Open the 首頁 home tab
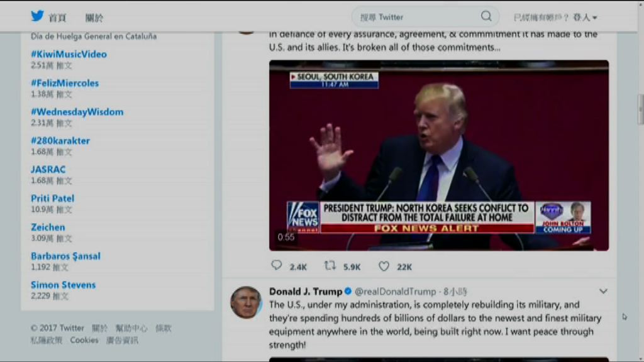 click(57, 18)
